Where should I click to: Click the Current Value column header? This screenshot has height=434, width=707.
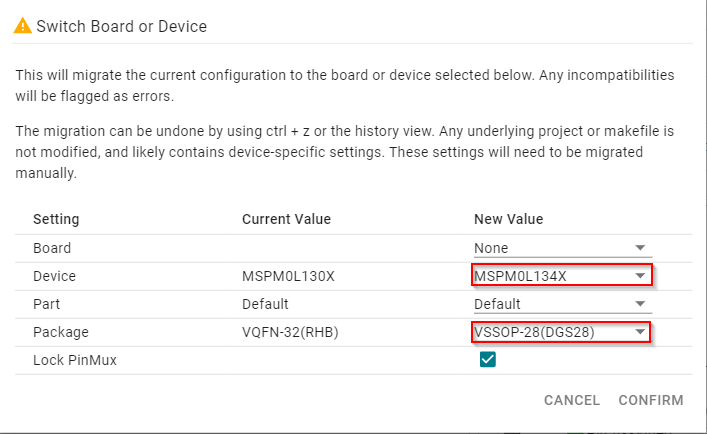pyautogui.click(x=286, y=219)
